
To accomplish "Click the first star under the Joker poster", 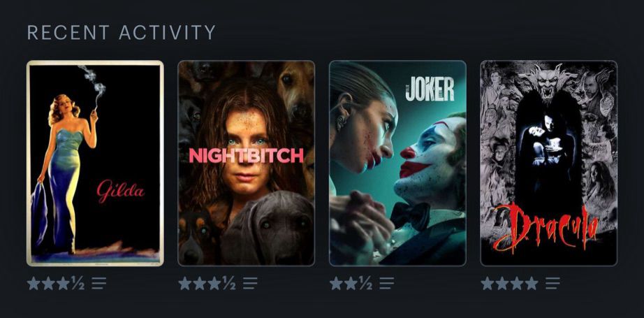I will [336, 283].
